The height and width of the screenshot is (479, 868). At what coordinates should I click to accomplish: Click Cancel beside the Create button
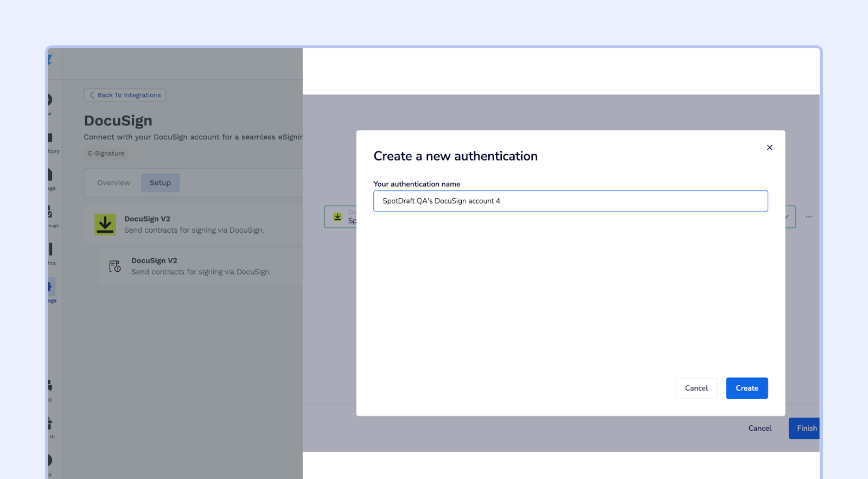click(697, 388)
